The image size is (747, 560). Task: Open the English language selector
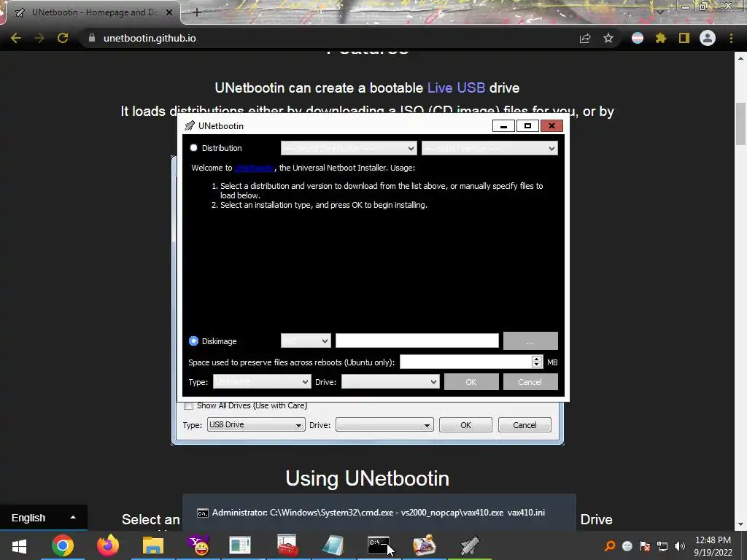(x=43, y=518)
